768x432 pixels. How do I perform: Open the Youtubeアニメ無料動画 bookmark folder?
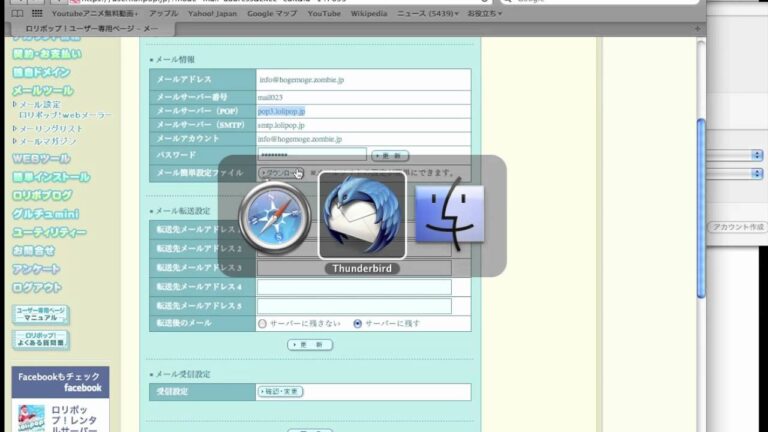tap(95, 14)
